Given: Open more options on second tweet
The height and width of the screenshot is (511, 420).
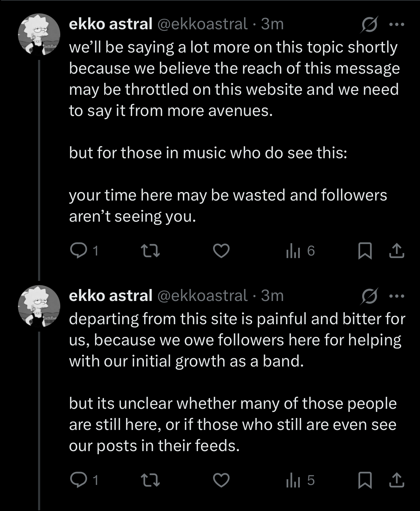Looking at the screenshot, I should (397, 296).
